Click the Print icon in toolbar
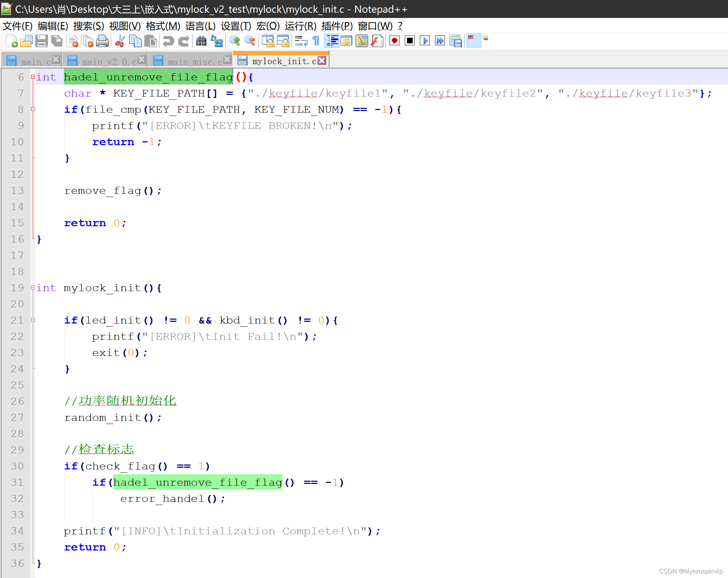Image resolution: width=728 pixels, height=578 pixels. click(x=102, y=41)
